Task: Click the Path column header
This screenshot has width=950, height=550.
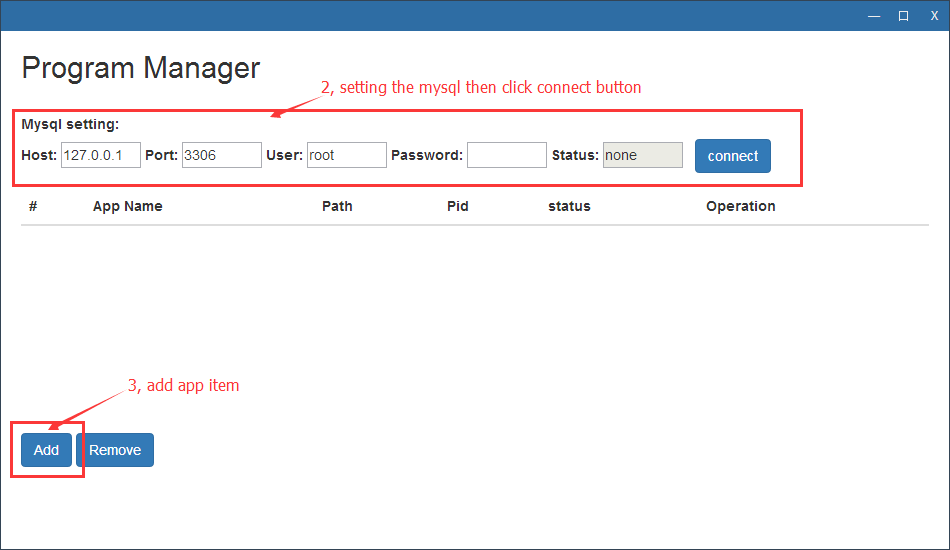Action: point(337,207)
